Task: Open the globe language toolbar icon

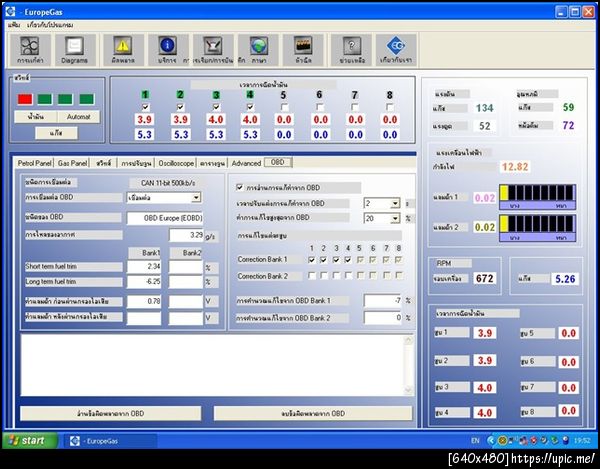Action: 258,50
